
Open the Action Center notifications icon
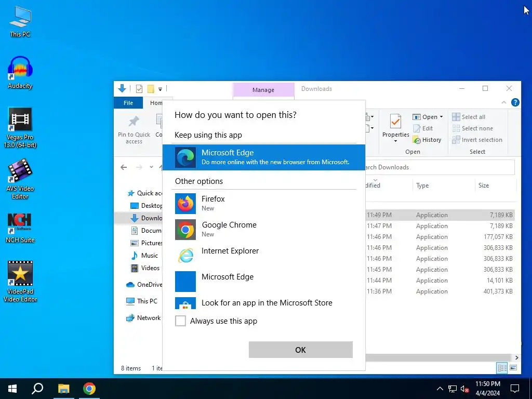tap(515, 389)
